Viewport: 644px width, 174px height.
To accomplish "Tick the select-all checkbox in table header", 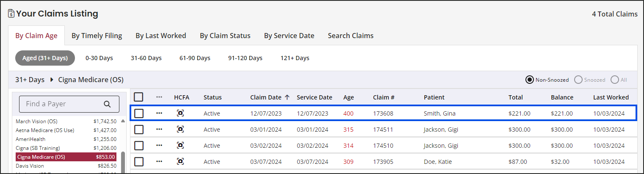I will tap(139, 97).
